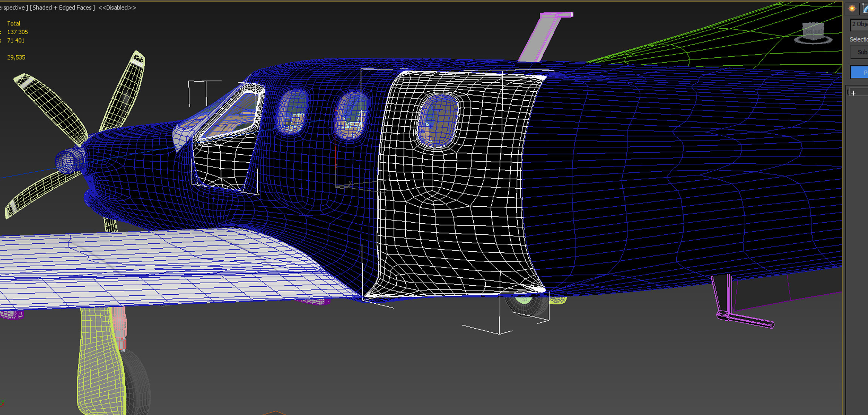Click the 2 Objects name field

(859, 25)
